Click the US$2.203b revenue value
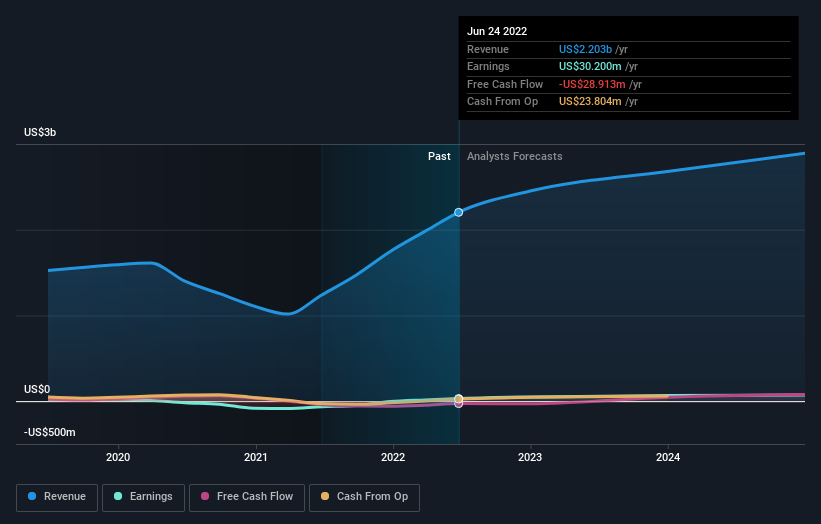 tap(585, 49)
